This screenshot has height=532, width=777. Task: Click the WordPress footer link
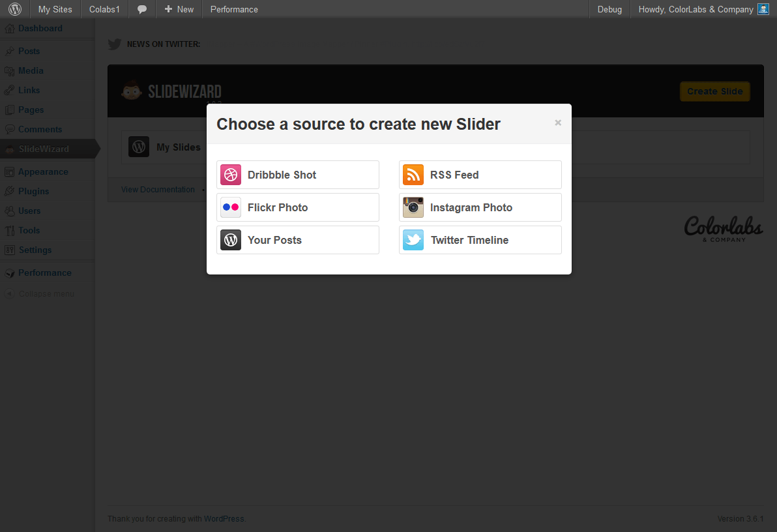pos(224,518)
